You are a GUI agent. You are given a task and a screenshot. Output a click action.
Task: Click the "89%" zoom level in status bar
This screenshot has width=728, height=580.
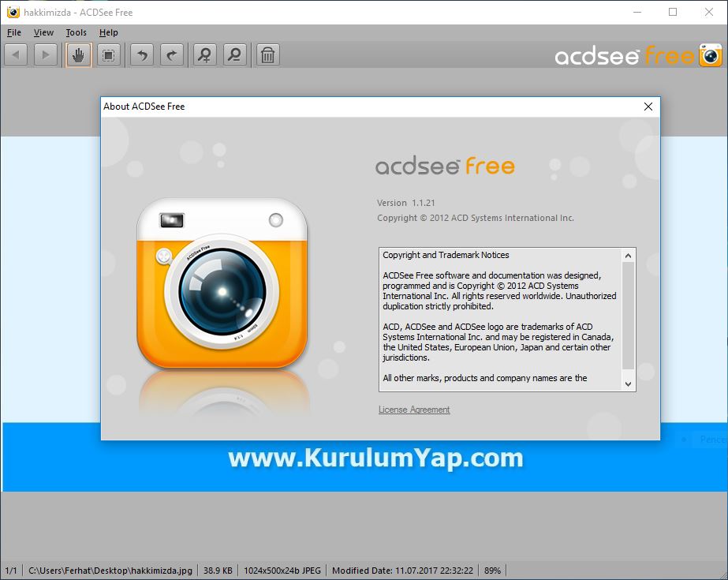492,571
